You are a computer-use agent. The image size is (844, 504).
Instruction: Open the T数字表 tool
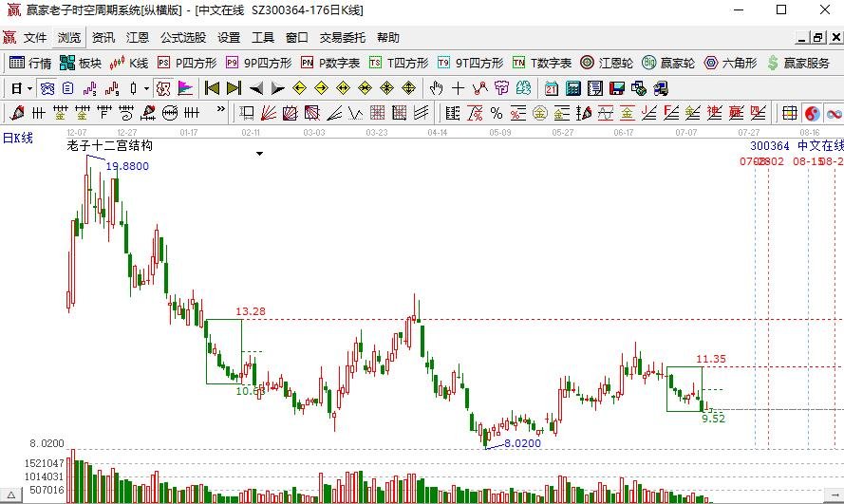click(x=542, y=63)
